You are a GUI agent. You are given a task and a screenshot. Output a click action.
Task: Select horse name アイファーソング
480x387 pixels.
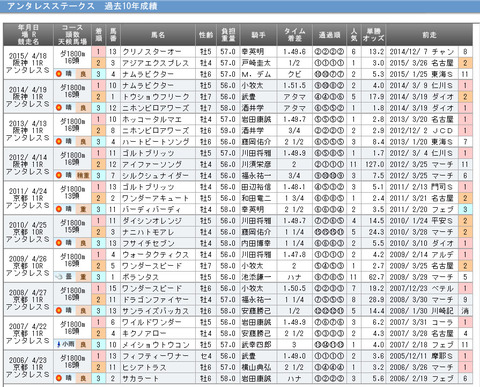152,164
